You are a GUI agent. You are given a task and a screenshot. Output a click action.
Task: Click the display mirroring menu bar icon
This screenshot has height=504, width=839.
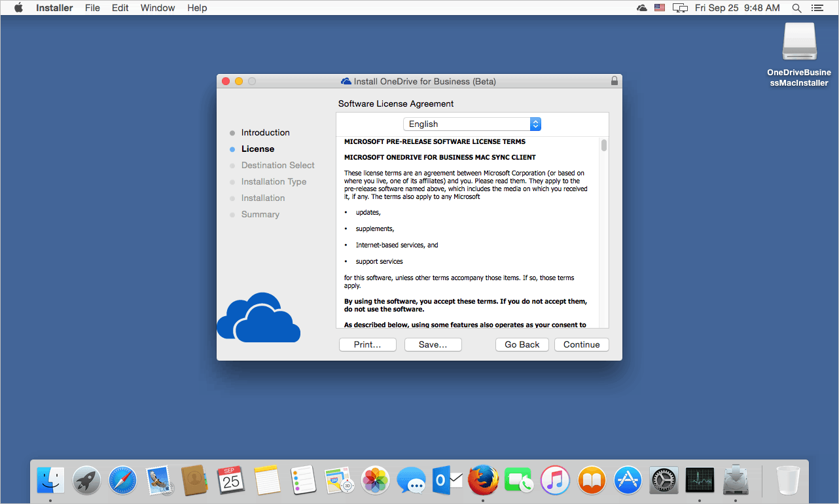(681, 8)
